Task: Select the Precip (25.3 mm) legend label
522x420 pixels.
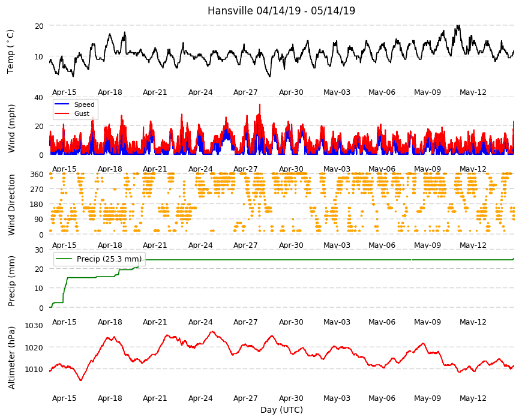Action: click(109, 259)
